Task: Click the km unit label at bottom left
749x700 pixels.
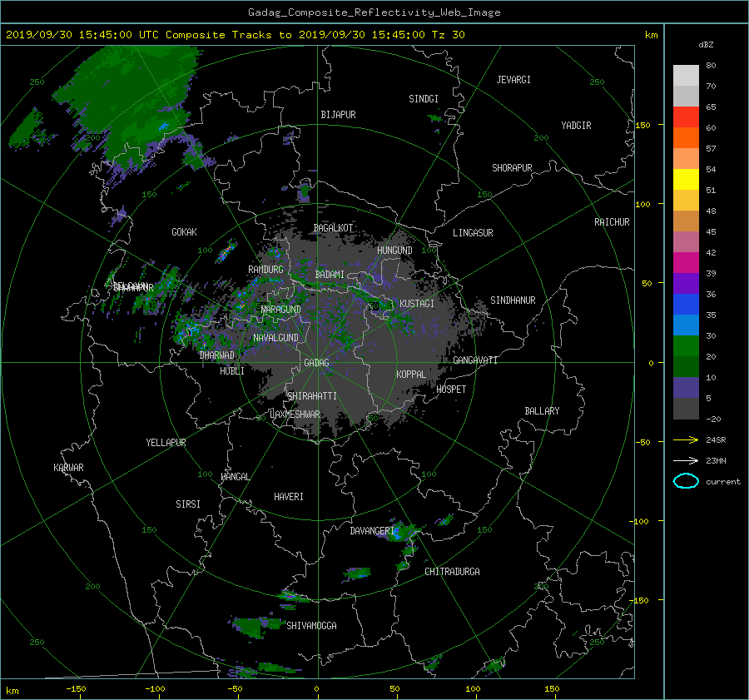Action: 12,691
